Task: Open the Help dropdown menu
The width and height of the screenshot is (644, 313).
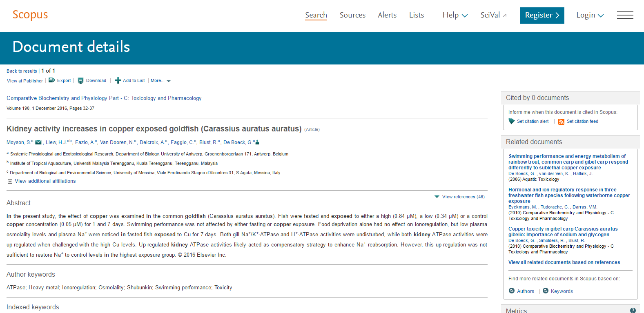Action: tap(455, 15)
